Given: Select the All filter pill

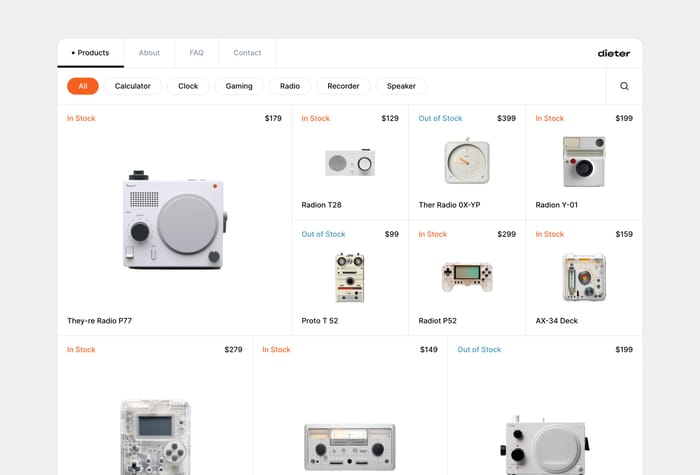Looking at the screenshot, I should coord(83,86).
